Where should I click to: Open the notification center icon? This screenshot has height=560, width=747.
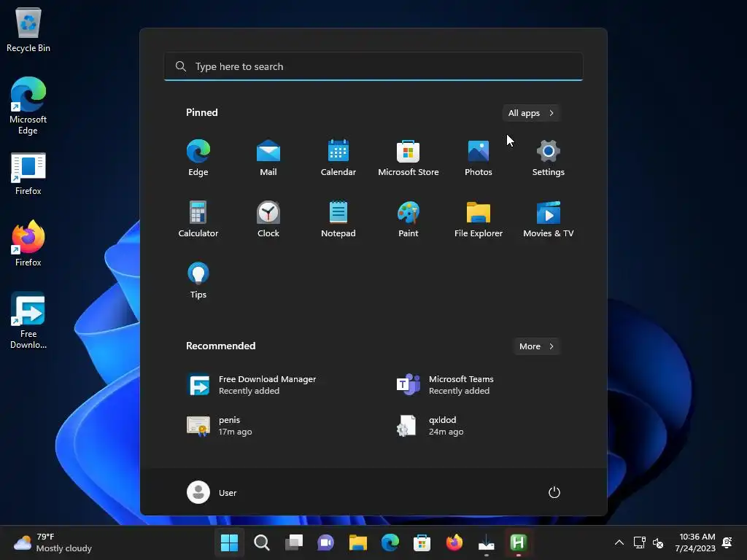[x=727, y=542]
